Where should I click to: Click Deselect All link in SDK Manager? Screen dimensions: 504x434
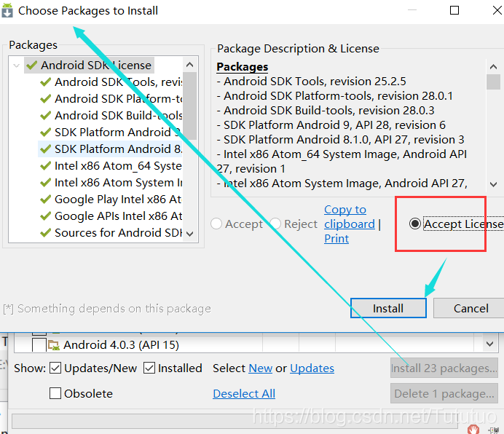[x=244, y=393]
